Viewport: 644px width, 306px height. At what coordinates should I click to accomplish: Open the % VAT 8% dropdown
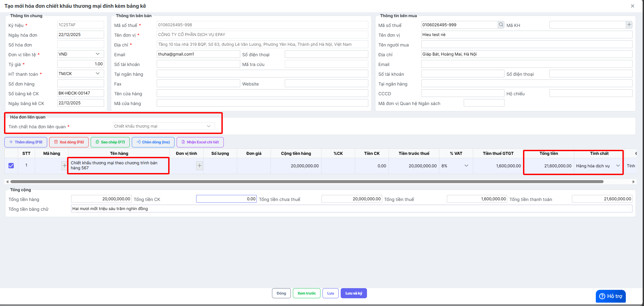pyautogui.click(x=466, y=166)
